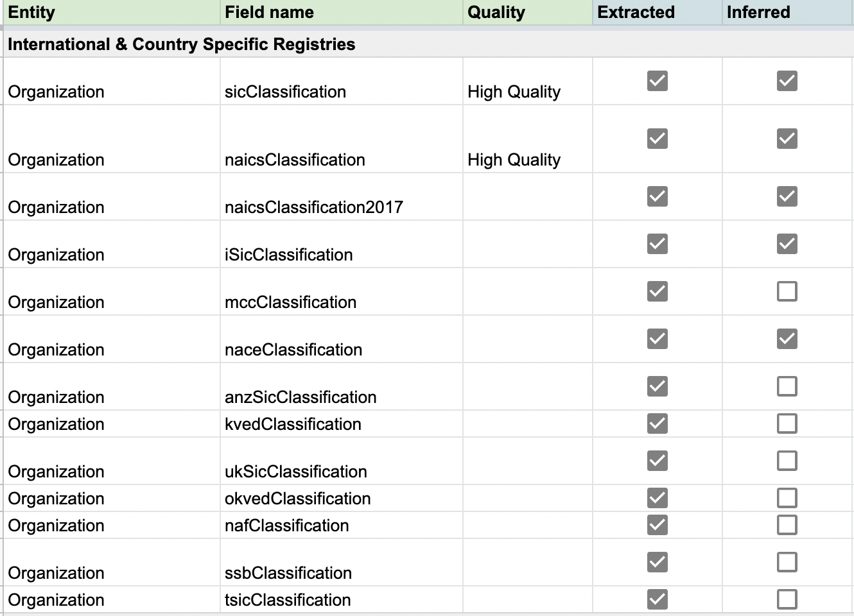
Task: Check Inferred for ukSicClassification
Action: (x=787, y=460)
